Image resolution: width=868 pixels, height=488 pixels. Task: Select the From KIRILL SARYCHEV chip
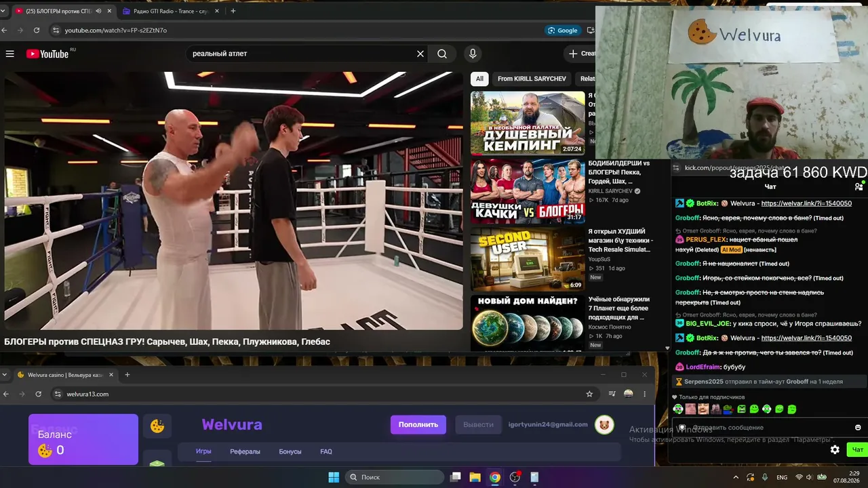click(x=532, y=79)
